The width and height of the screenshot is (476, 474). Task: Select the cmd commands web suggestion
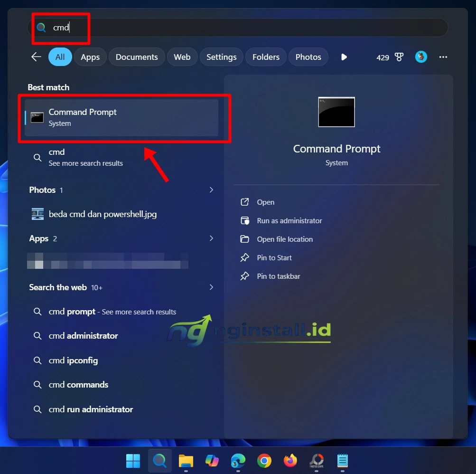(x=121, y=385)
